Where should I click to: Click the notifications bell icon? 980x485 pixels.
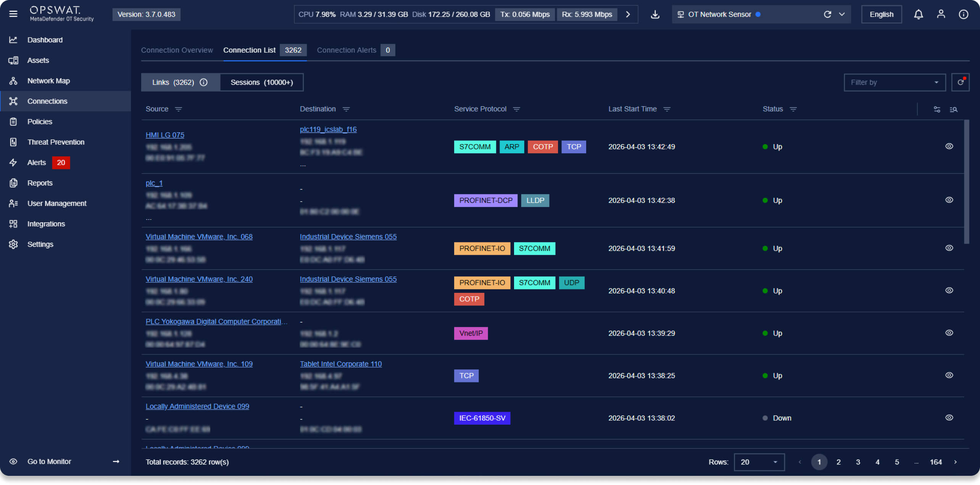click(x=918, y=14)
